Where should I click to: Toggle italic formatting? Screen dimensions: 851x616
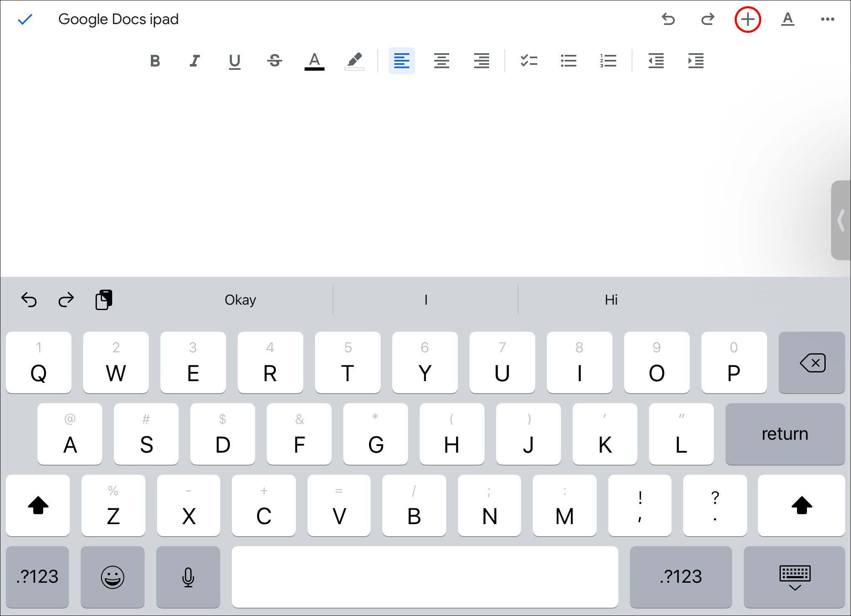point(194,61)
